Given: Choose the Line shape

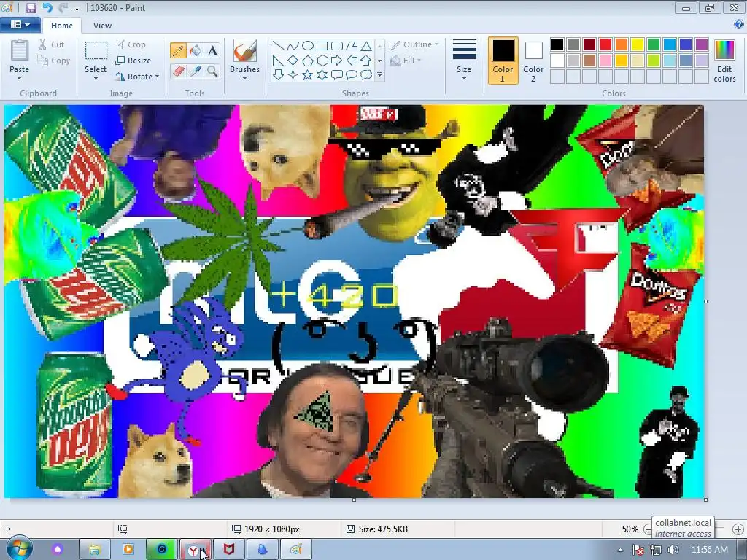Looking at the screenshot, I should (279, 46).
